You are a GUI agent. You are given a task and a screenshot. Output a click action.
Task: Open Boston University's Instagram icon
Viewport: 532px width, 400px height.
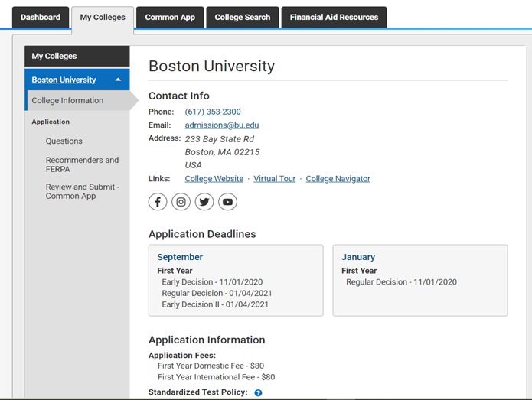(181, 202)
